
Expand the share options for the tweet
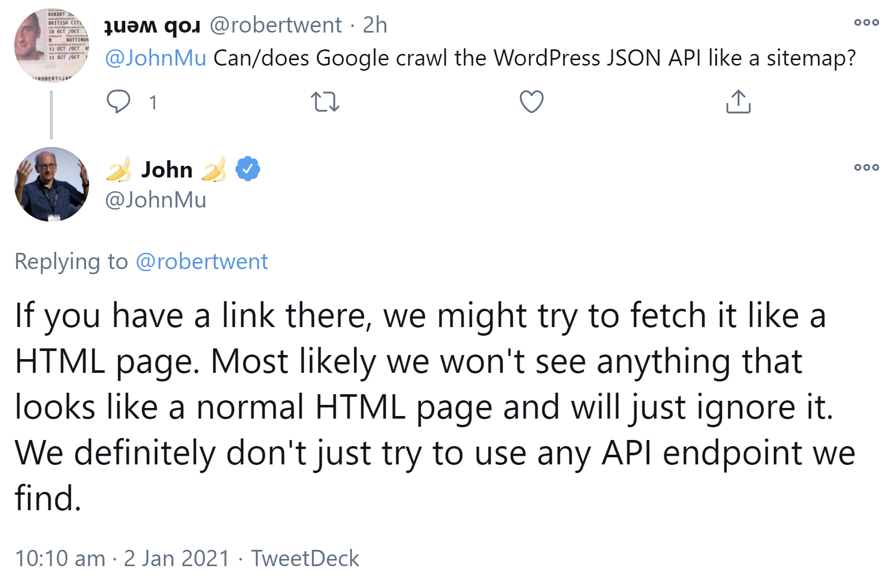[x=737, y=102]
